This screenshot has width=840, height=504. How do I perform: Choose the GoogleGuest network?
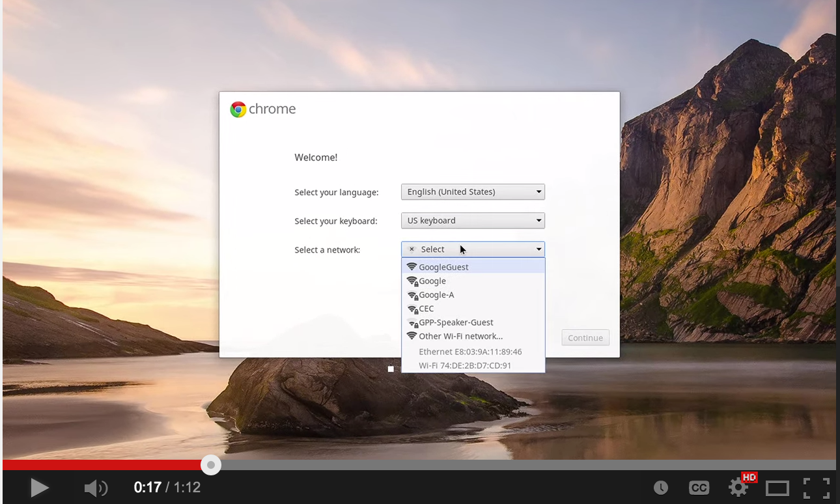[473, 267]
